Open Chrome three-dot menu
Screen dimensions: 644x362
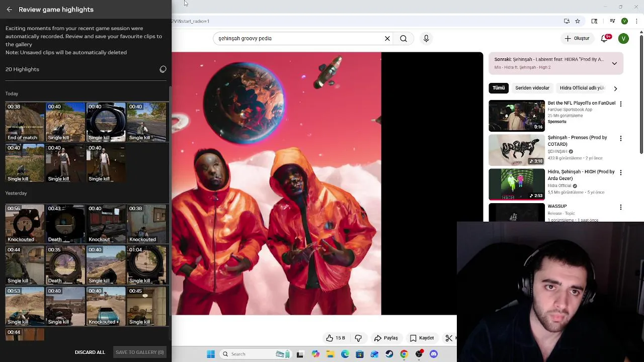tap(637, 21)
